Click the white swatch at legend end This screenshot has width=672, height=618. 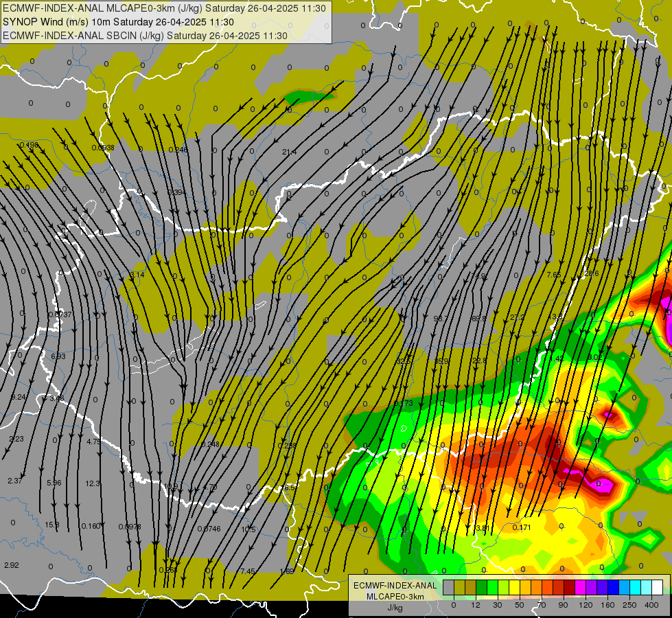pos(657,587)
